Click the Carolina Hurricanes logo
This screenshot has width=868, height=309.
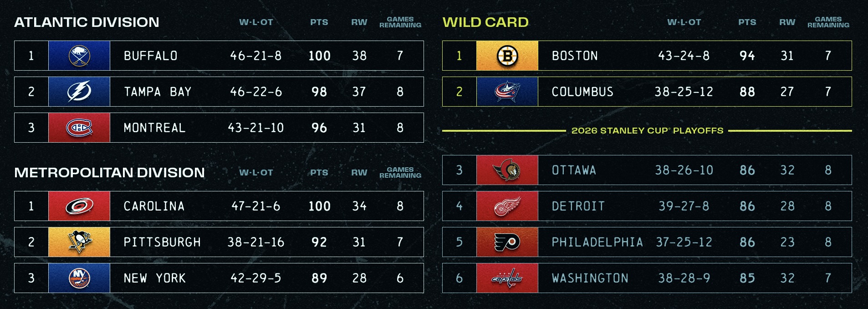click(x=79, y=206)
